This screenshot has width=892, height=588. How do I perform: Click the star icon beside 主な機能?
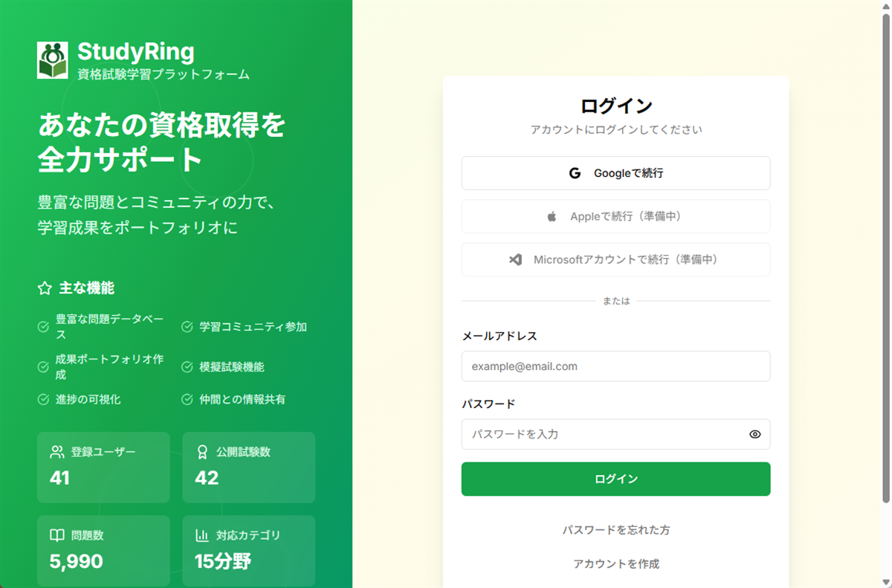pyautogui.click(x=45, y=288)
